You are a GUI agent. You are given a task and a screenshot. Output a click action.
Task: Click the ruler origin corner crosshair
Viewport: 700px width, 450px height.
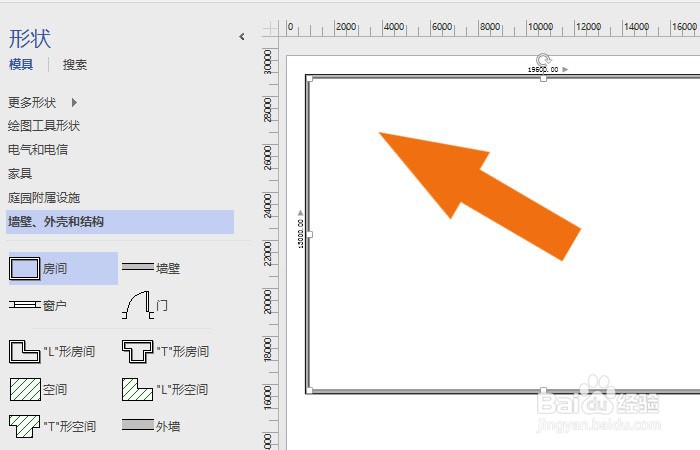pos(270,29)
